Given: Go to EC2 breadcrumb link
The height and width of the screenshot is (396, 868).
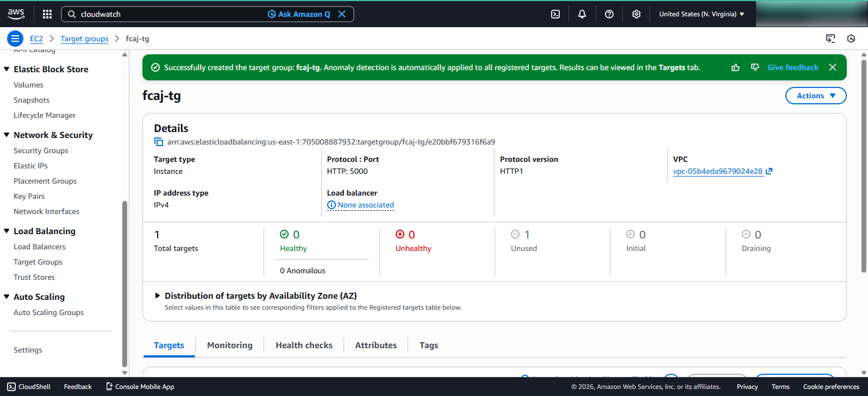Looking at the screenshot, I should [36, 39].
